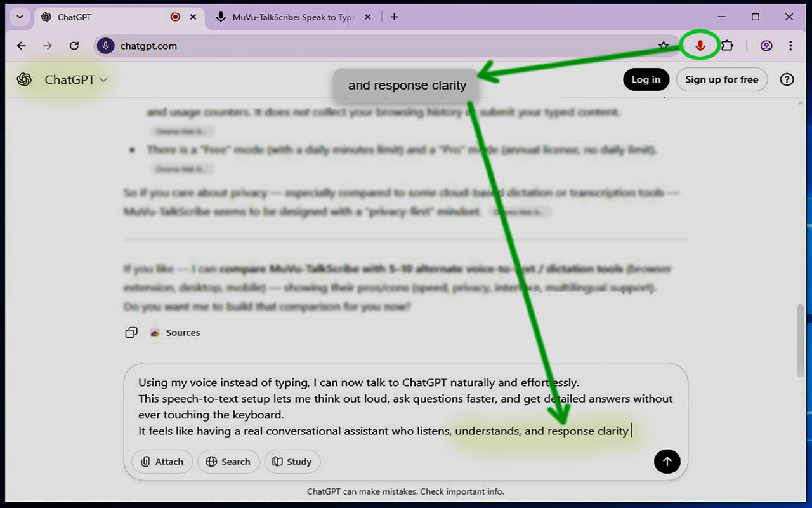812x508 pixels.
Task: Click the microphone site info icon in address bar
Action: (105, 46)
